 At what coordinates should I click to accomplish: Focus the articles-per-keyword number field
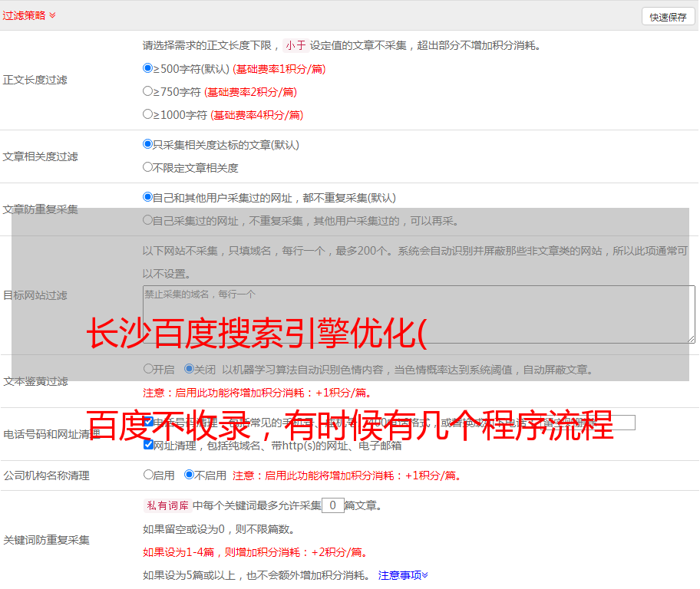pos(332,505)
